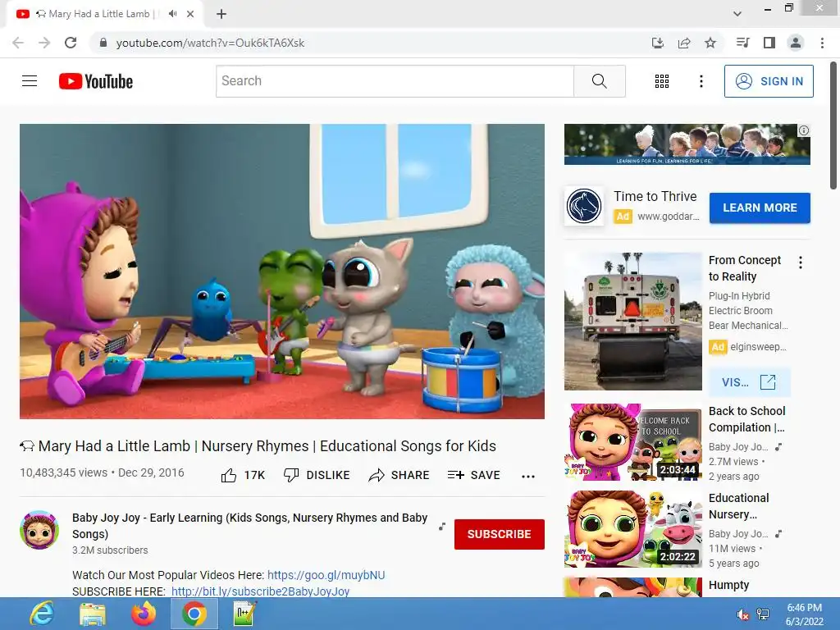Click the Goddard horse logo ad icon
Image resolution: width=840 pixels, height=630 pixels.
(584, 206)
